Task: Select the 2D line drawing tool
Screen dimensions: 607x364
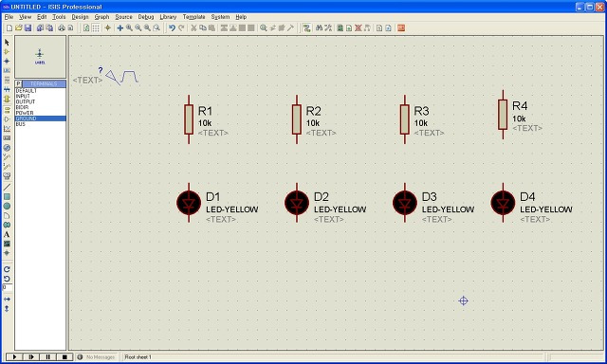Action: pos(7,188)
